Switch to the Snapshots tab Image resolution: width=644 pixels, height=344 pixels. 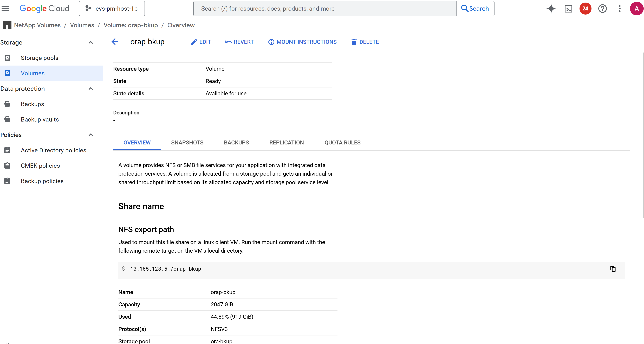[187, 143]
